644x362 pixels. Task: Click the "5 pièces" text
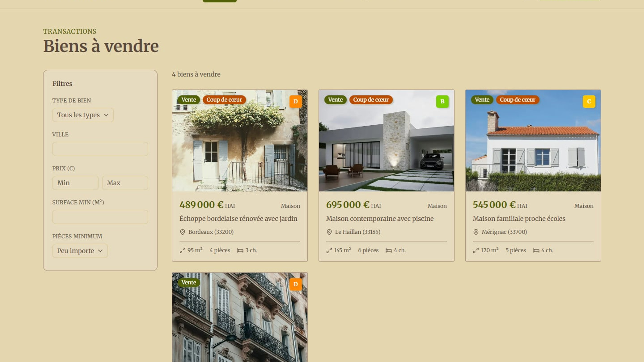click(516, 250)
